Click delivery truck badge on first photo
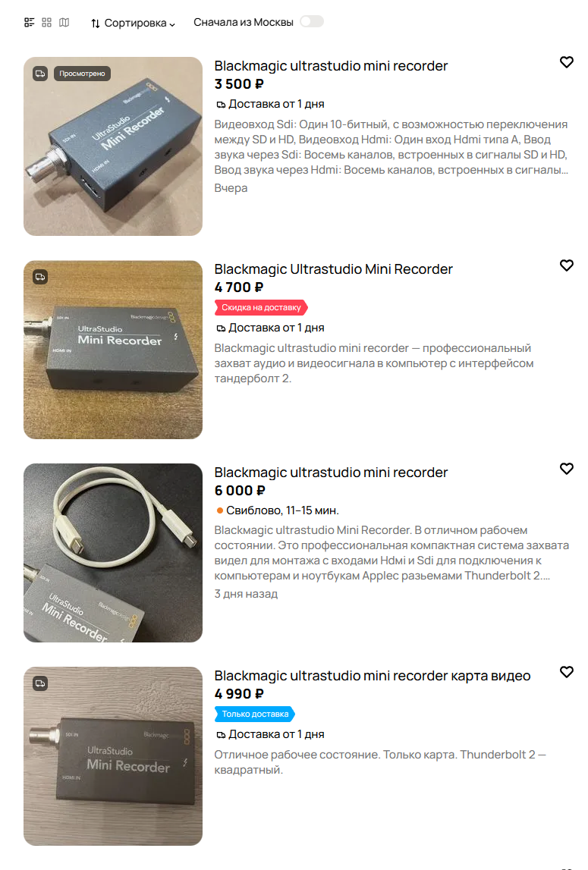Image resolution: width=588 pixels, height=870 pixels. pyautogui.click(x=40, y=74)
